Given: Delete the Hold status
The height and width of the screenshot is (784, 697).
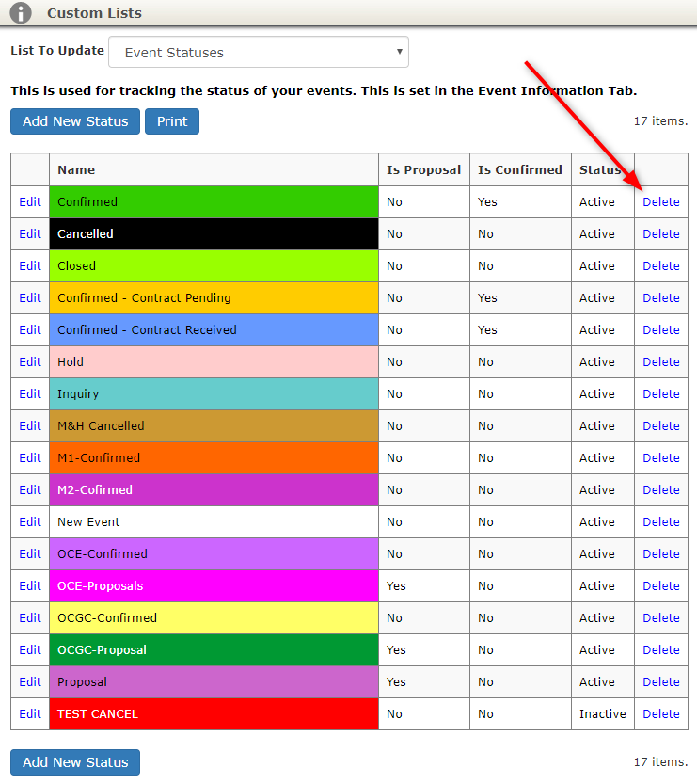Looking at the screenshot, I should pos(661,362).
